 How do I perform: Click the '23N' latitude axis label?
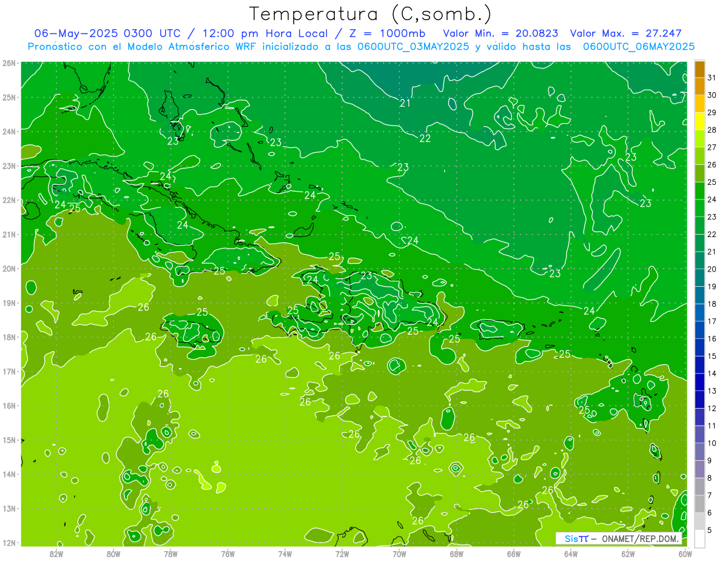8,166
